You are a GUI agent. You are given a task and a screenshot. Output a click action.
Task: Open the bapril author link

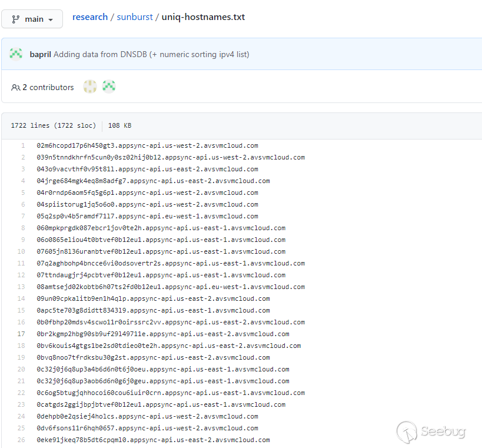point(40,54)
